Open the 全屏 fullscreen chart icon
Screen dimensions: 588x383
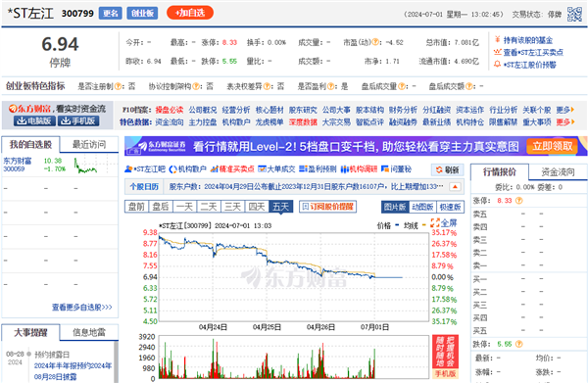(444, 223)
